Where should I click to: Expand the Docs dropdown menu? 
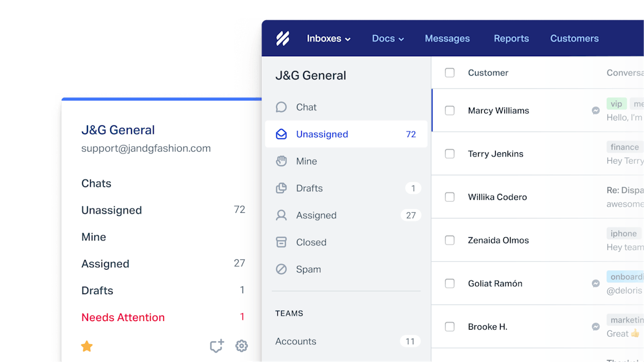pos(388,39)
